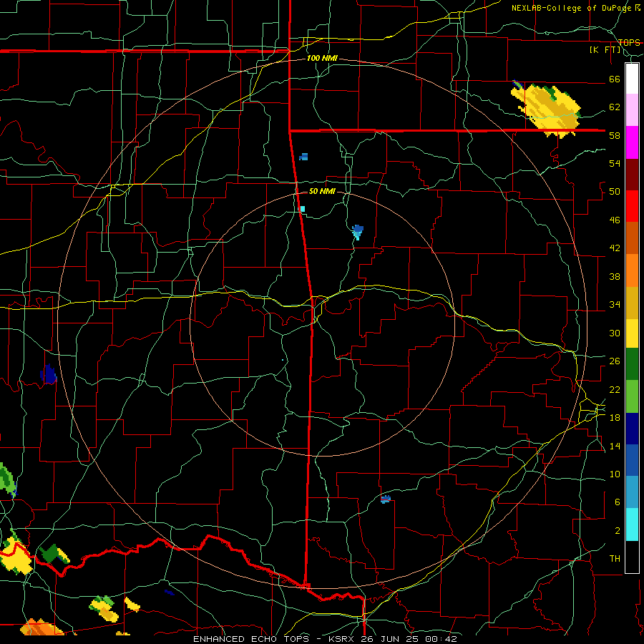Click the "TH" legend label
The height and width of the screenshot is (644, 644).
click(x=615, y=559)
